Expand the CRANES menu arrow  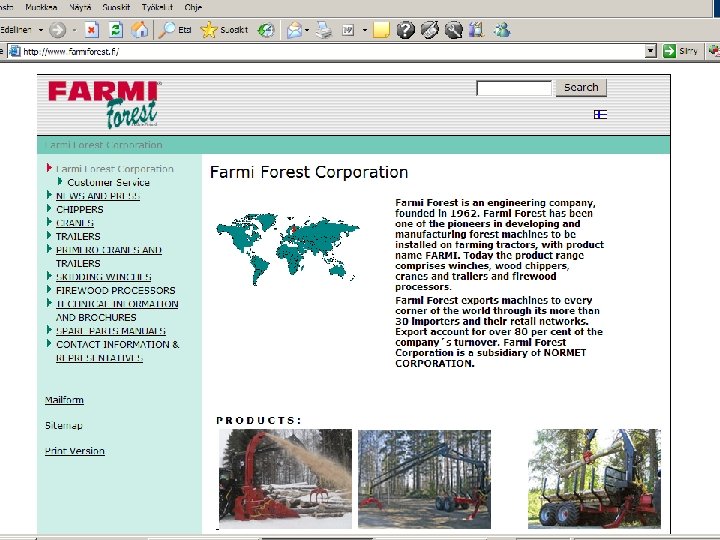pyautogui.click(x=49, y=222)
